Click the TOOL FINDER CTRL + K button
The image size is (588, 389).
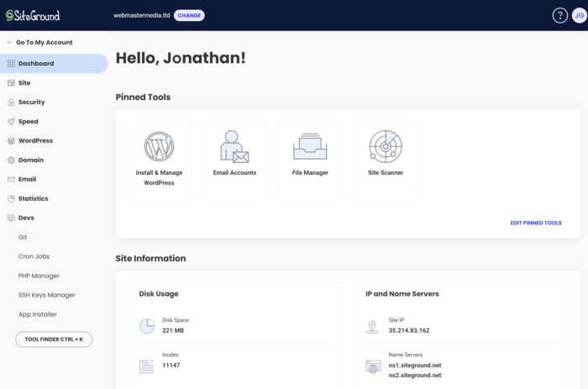point(54,339)
